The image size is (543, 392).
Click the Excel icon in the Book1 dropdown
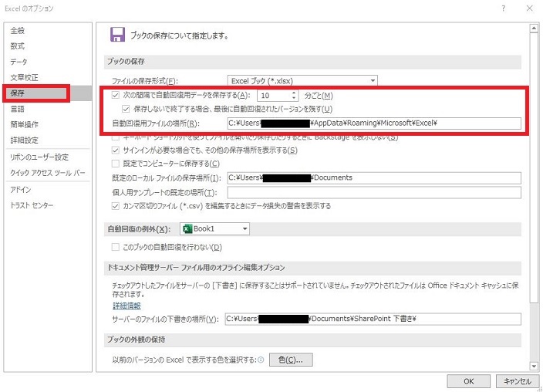coord(187,228)
